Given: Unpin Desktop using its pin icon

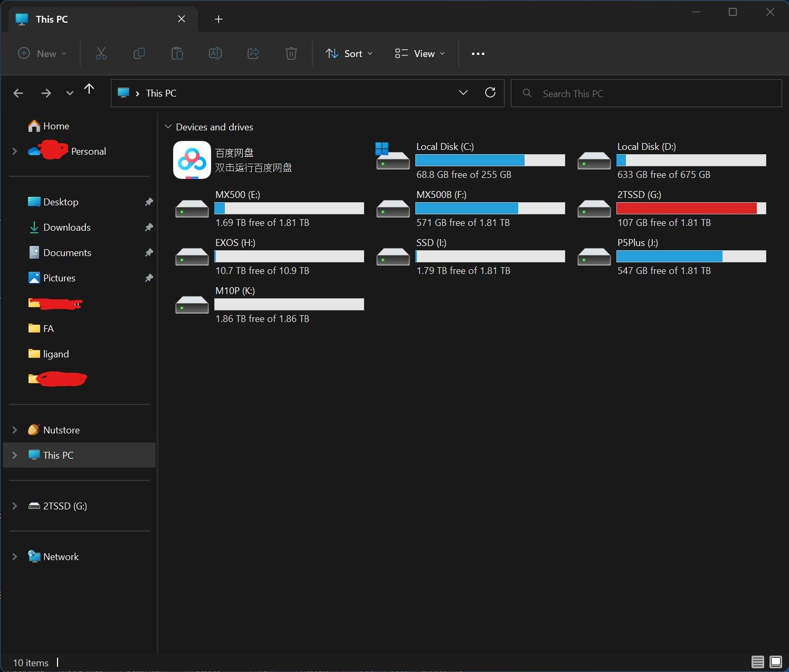Looking at the screenshot, I should coord(149,202).
